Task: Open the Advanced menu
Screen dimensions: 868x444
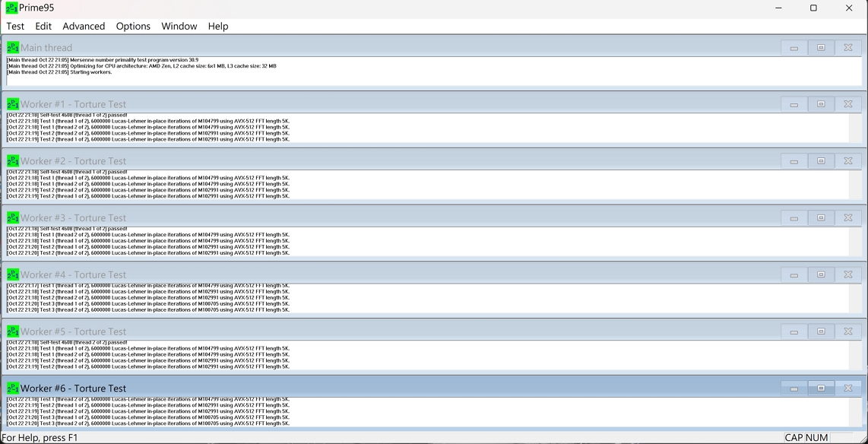Action: click(84, 26)
